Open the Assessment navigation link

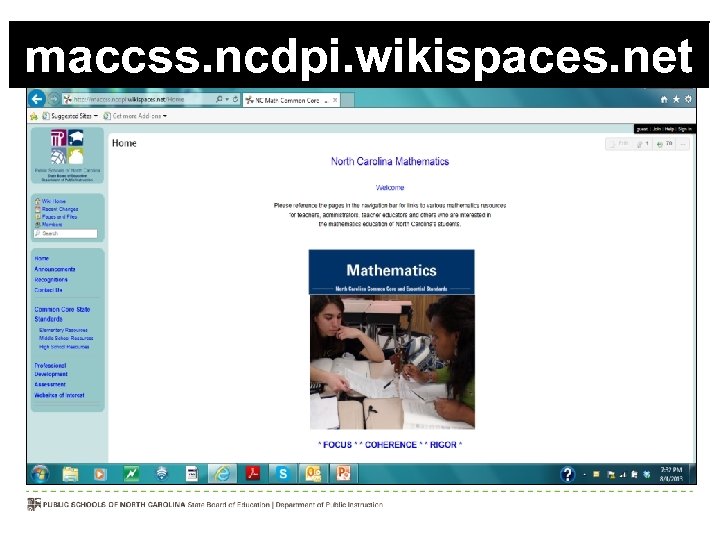pos(50,384)
